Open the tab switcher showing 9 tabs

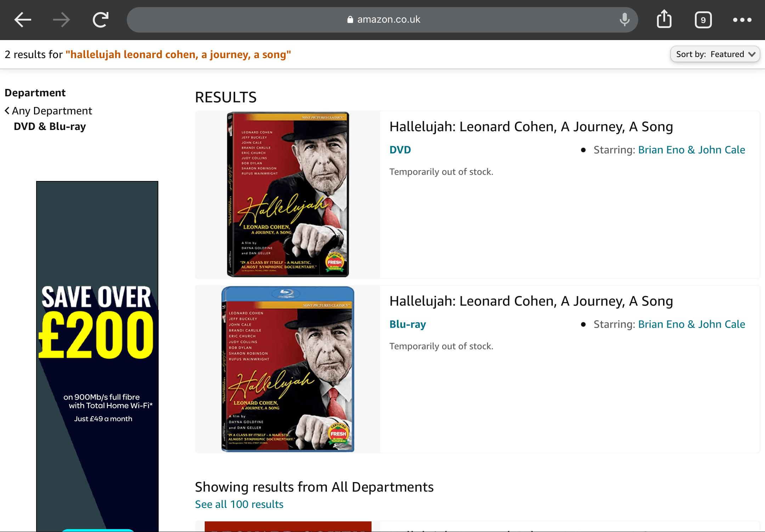click(x=703, y=20)
